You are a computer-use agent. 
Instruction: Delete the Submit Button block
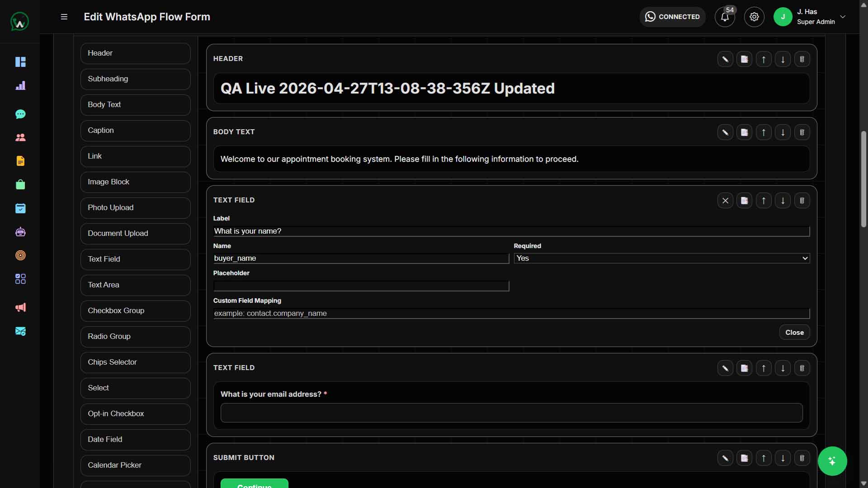point(802,458)
